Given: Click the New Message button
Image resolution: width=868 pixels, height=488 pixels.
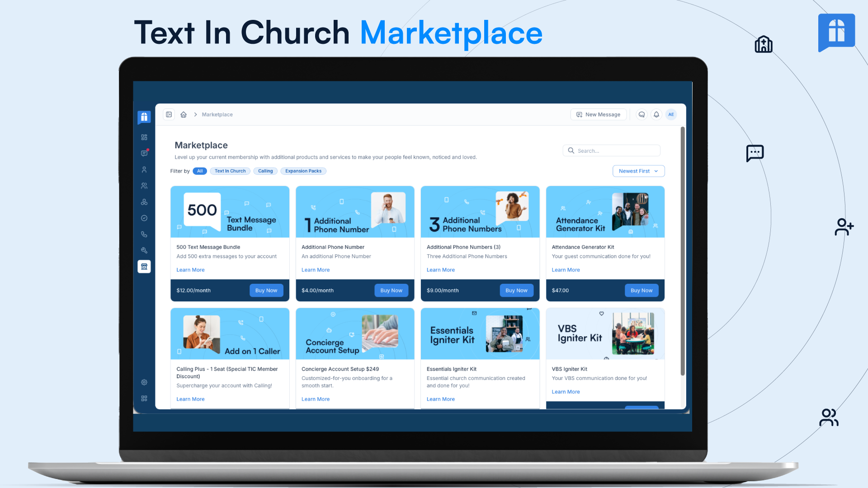Looking at the screenshot, I should [599, 114].
